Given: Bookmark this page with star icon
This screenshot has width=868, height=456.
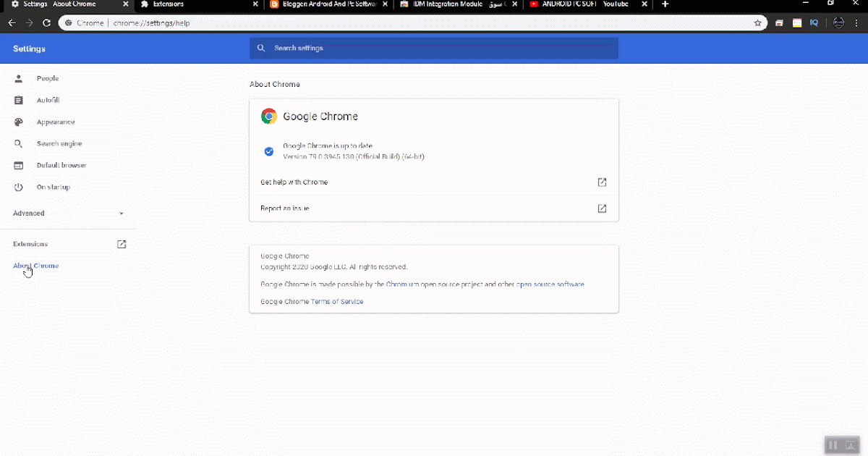Looking at the screenshot, I should tap(757, 23).
